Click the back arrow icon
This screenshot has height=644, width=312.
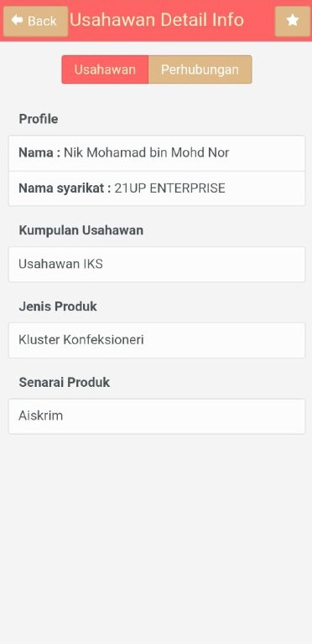[x=17, y=20]
